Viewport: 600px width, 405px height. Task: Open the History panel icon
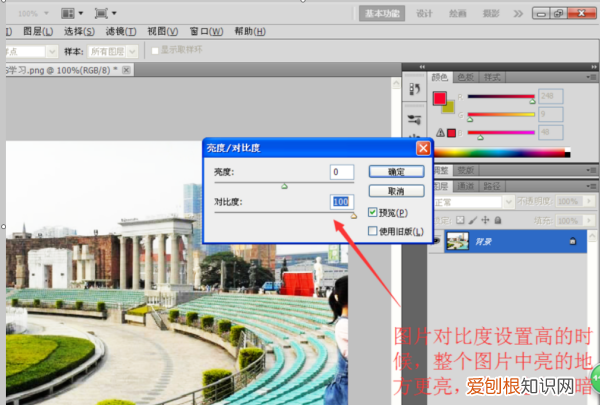pos(414,89)
